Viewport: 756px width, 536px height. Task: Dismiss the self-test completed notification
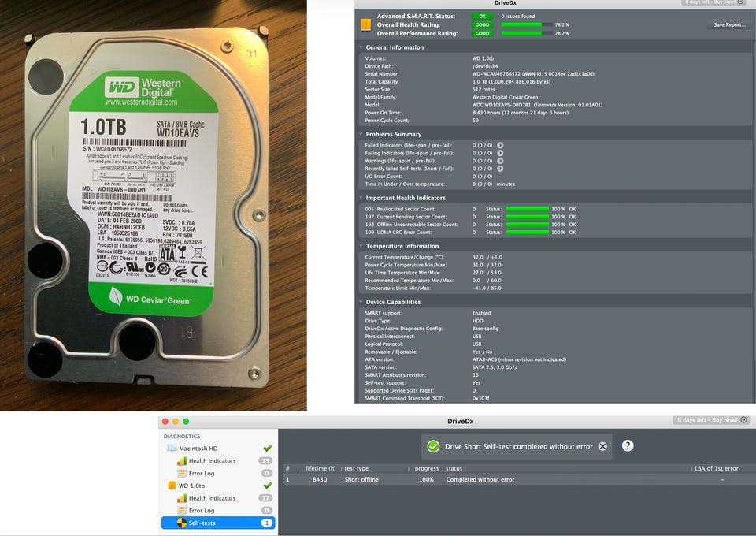(x=602, y=446)
